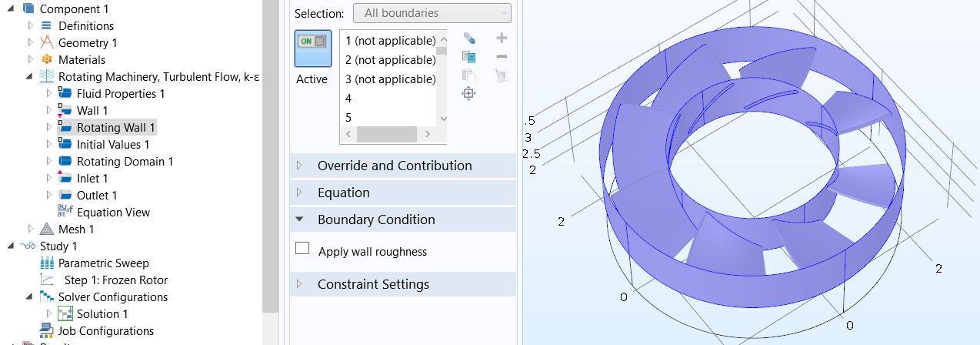The width and height of the screenshot is (980, 345).
Task: Click the Remove from Selection minus icon
Action: pyautogui.click(x=502, y=57)
